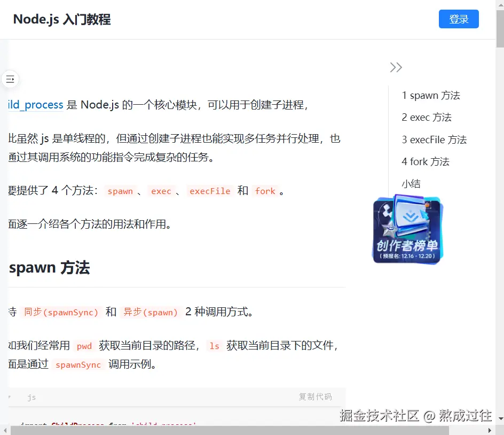This screenshot has width=504, height=435.
Task: Open the floating hamburger catalog icon
Action: pyautogui.click(x=10, y=79)
